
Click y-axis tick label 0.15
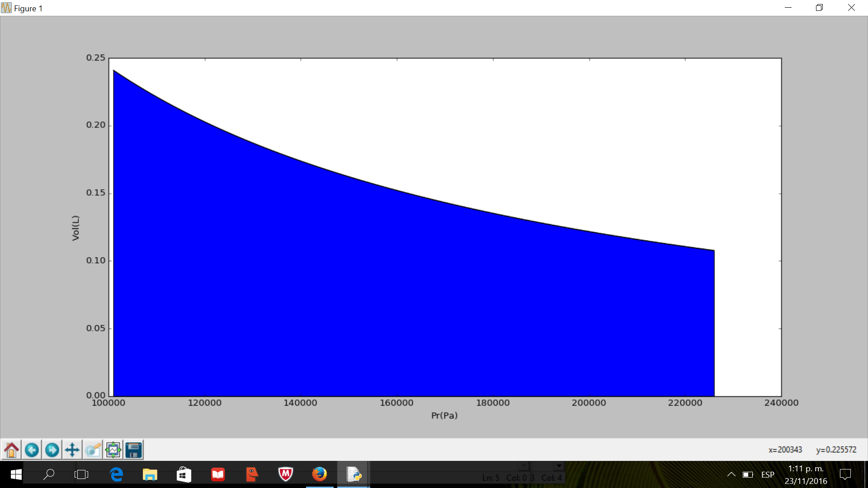(96, 193)
